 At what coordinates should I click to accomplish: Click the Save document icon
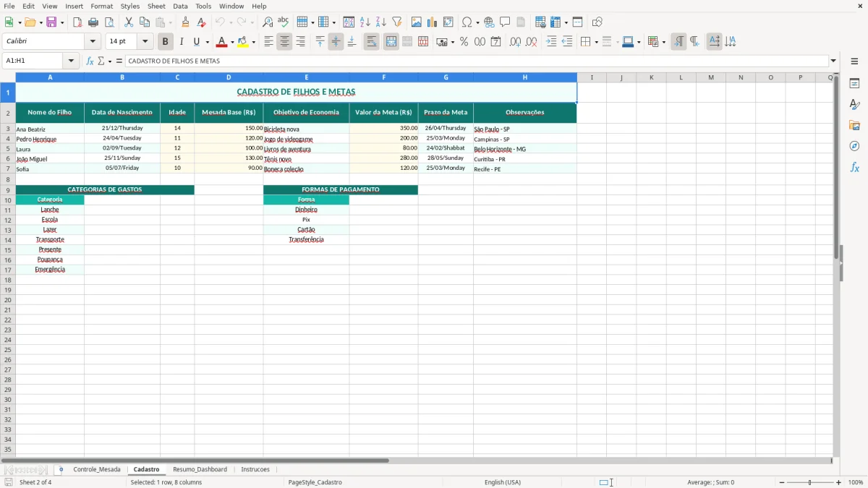tap(51, 22)
